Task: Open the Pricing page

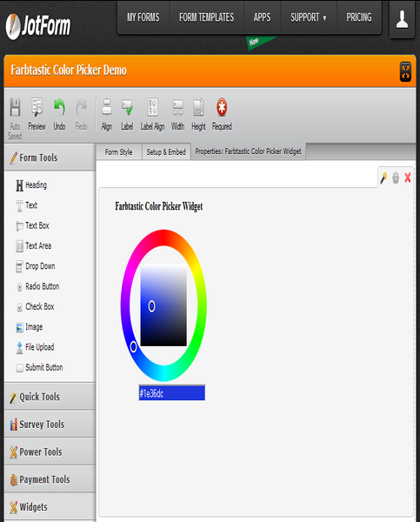Action: tap(359, 17)
